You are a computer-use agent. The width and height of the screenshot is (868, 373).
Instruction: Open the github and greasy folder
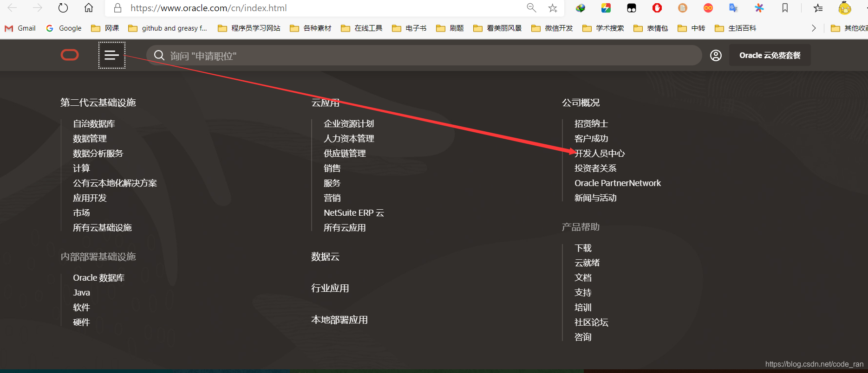coord(168,28)
